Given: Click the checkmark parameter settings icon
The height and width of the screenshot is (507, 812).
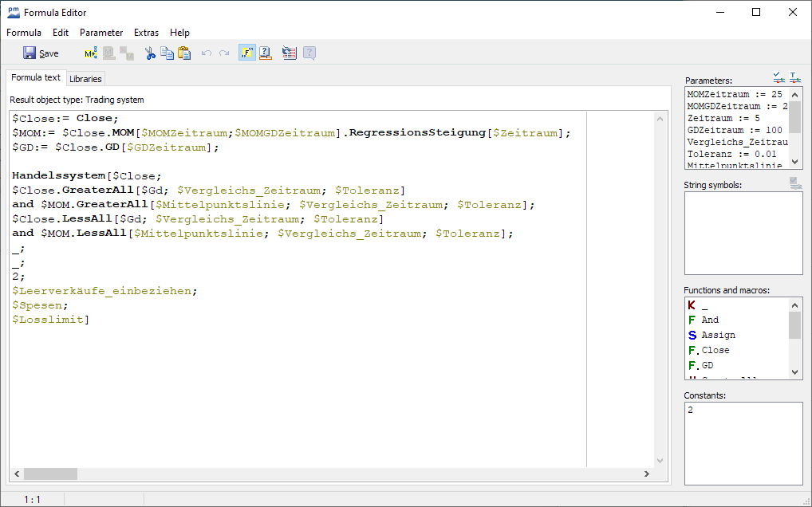Looking at the screenshot, I should (x=778, y=77).
